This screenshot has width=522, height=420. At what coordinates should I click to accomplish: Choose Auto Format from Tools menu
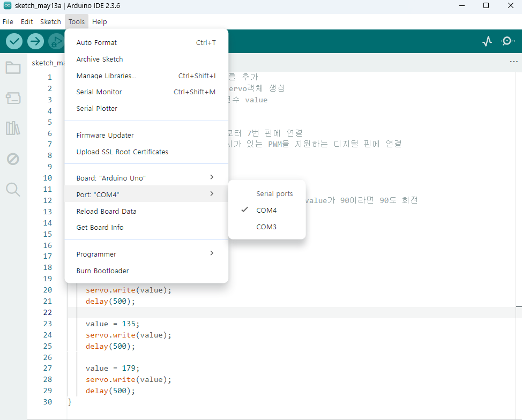tap(96, 43)
